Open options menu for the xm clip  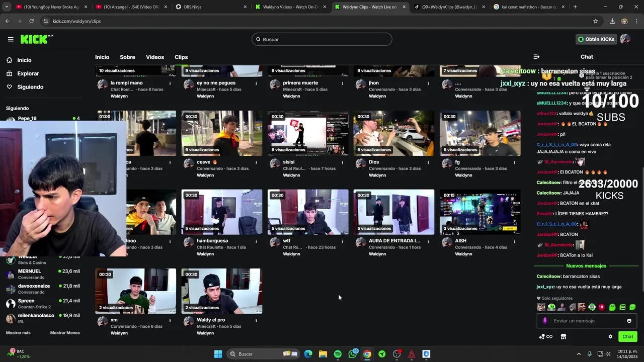coord(170,320)
